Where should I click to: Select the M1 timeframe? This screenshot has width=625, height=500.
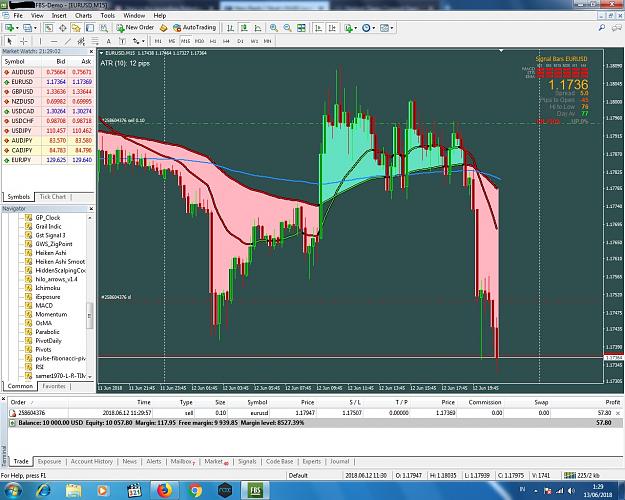(158, 41)
